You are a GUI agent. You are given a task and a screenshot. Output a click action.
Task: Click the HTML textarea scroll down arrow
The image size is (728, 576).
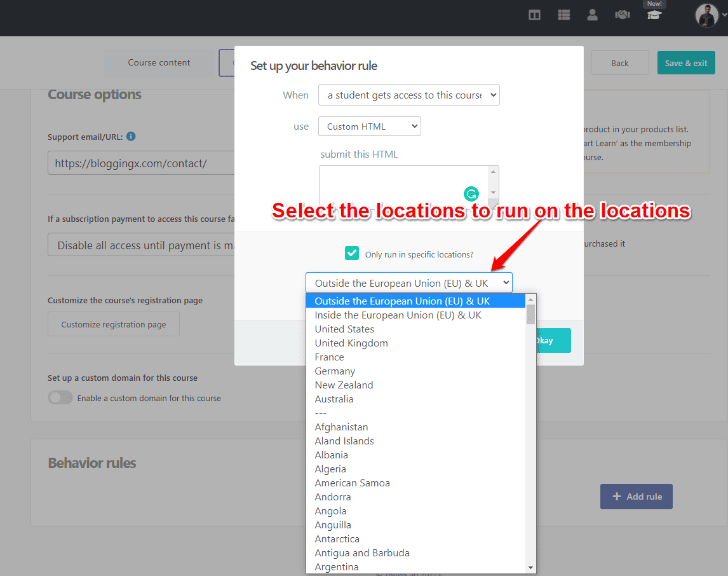(x=494, y=192)
